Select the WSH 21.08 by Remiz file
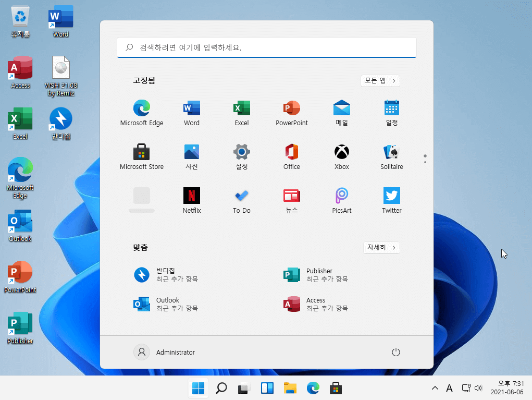Image resolution: width=532 pixels, height=400 pixels. pos(61,76)
